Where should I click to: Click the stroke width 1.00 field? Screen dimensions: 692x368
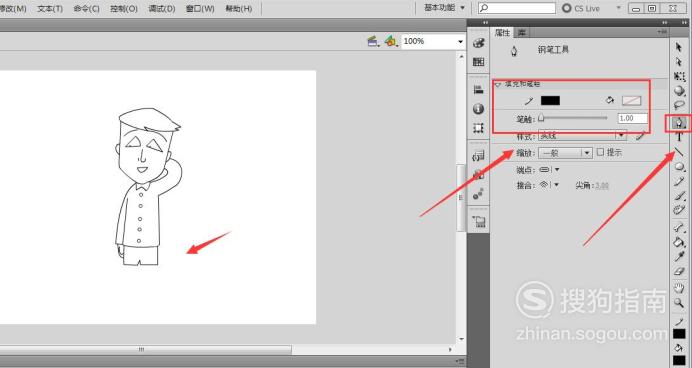pyautogui.click(x=632, y=118)
